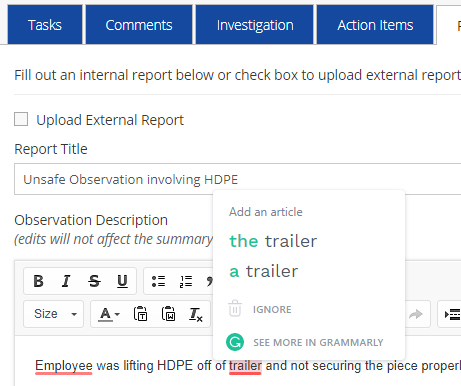Click the paste as plain text icon
Image resolution: width=461 pixels, height=386 pixels.
tap(141, 314)
